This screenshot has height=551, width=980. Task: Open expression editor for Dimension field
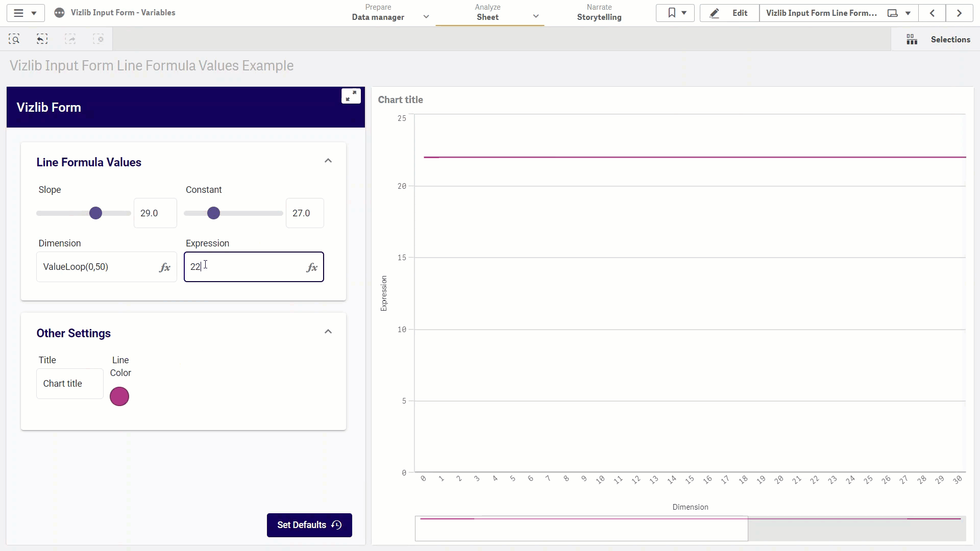coord(164,267)
